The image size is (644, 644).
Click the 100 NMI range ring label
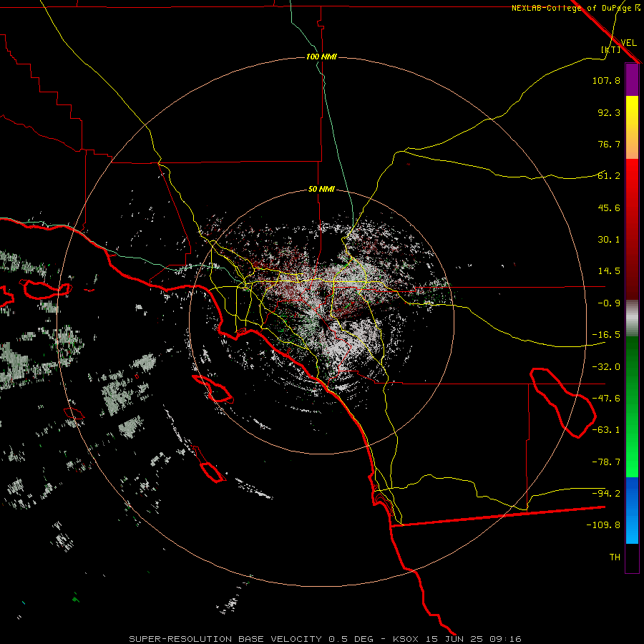pos(321,57)
